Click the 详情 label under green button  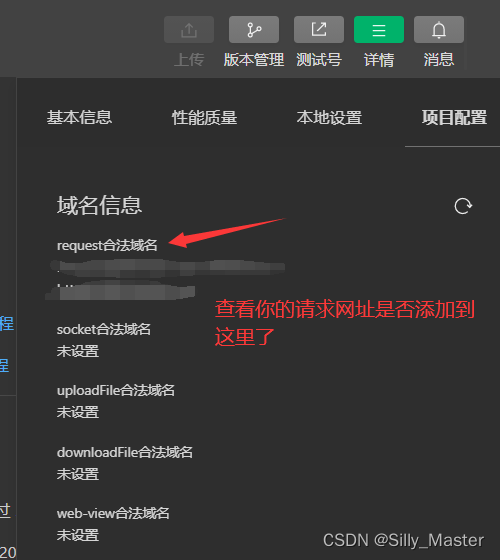point(379,60)
